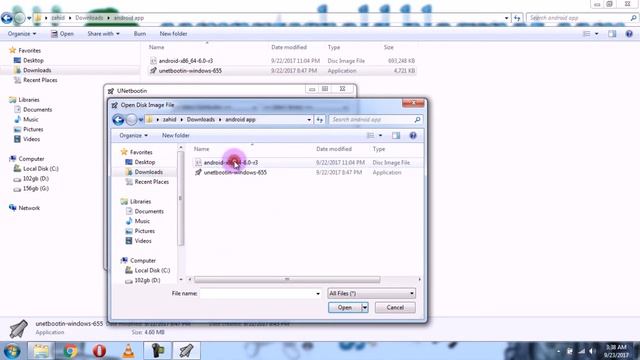Click the dialog's change view icon

[370, 136]
